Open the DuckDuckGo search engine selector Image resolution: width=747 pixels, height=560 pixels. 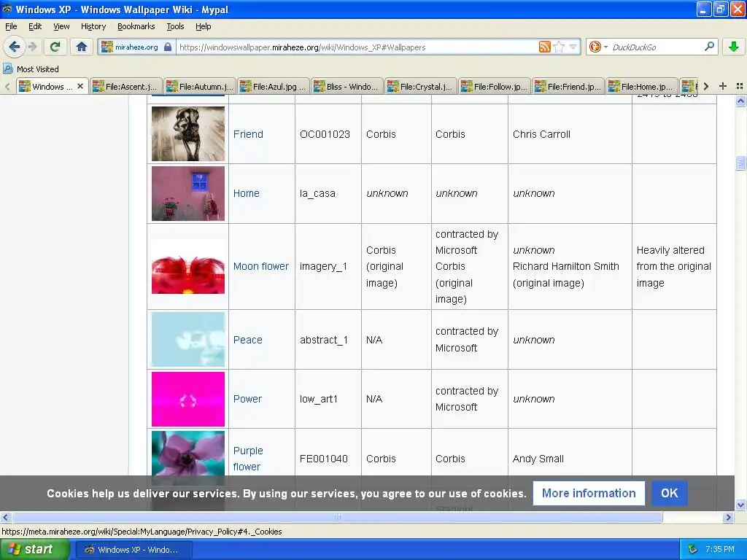(598, 47)
